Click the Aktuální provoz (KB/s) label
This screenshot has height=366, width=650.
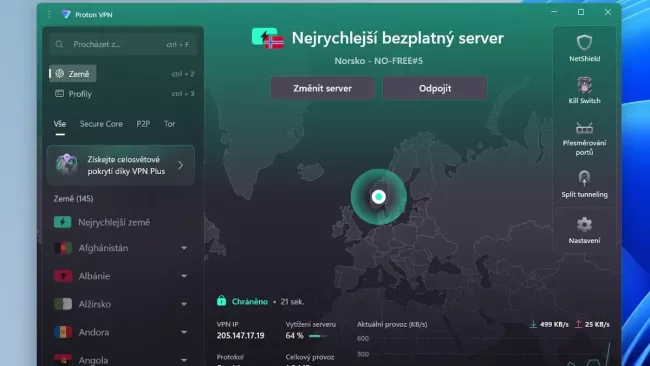pos(392,324)
